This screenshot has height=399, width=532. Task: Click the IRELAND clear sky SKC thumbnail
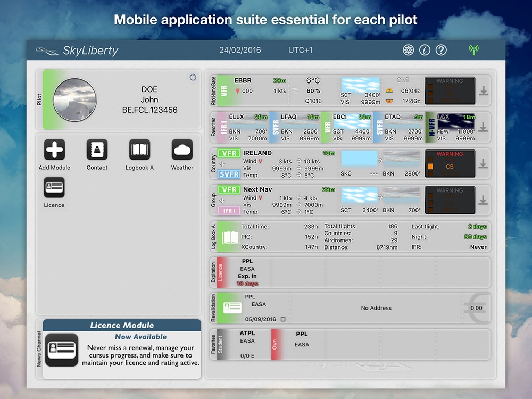[x=359, y=159]
